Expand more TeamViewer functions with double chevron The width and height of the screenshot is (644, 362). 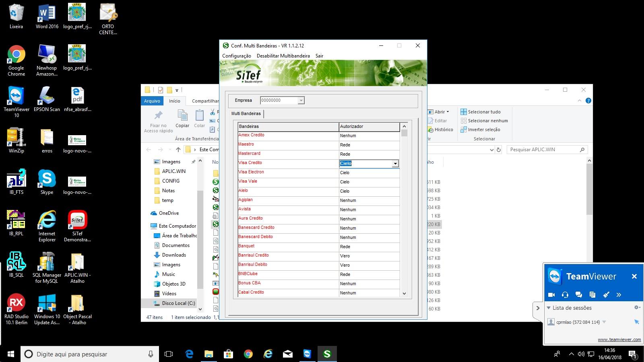click(619, 295)
